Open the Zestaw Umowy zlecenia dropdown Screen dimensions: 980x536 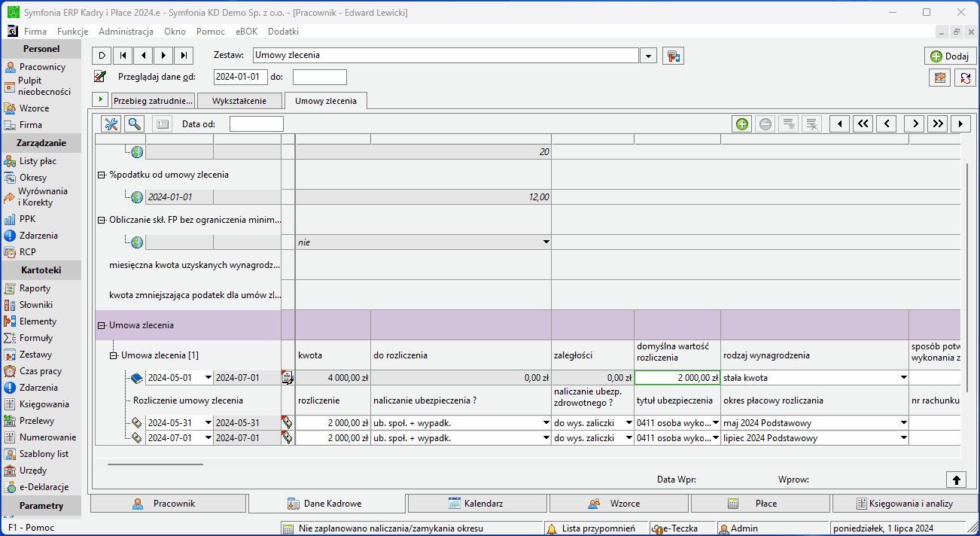649,56
